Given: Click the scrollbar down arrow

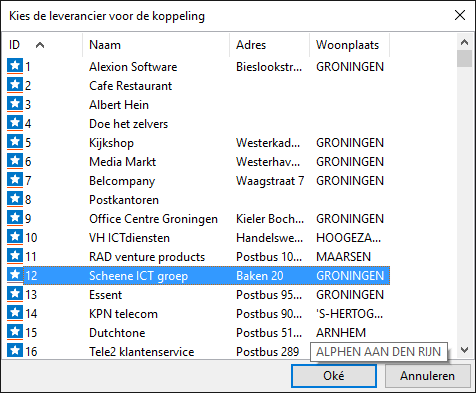Looking at the screenshot, I should click(464, 350).
